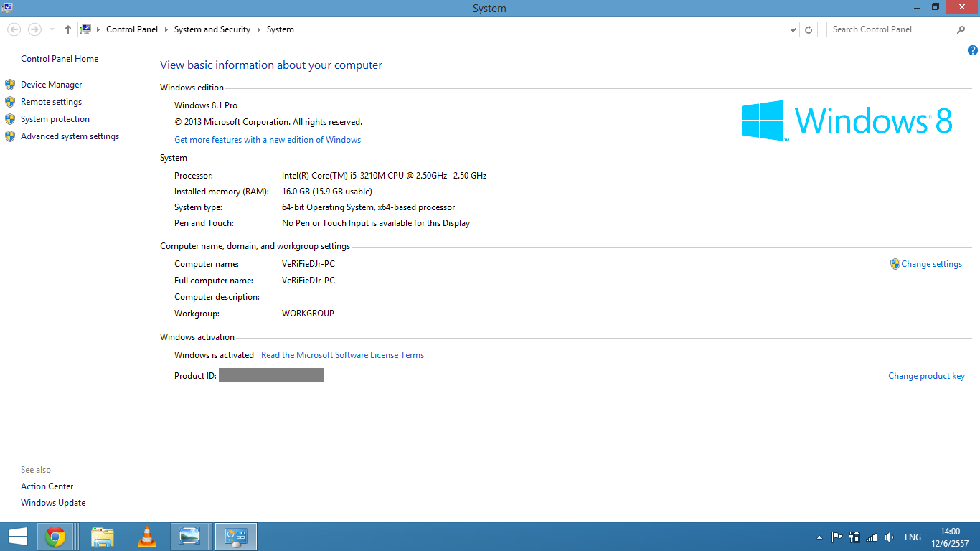Click the shield icon beside Change settings
The image size is (980, 551).
895,264
